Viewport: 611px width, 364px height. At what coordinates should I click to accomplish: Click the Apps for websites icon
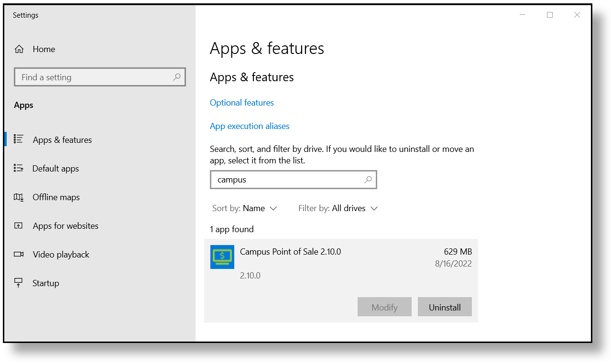tap(19, 225)
